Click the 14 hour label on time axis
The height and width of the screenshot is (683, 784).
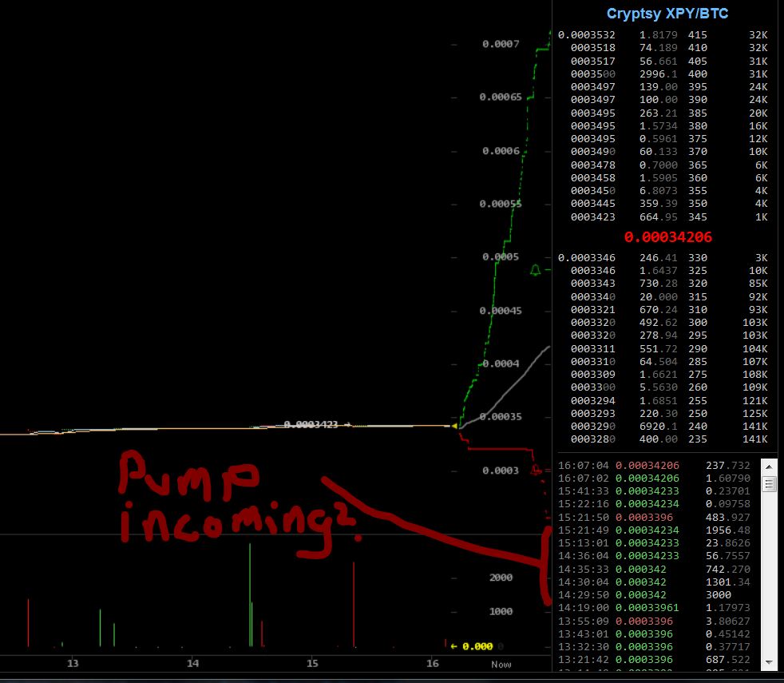[x=192, y=663]
